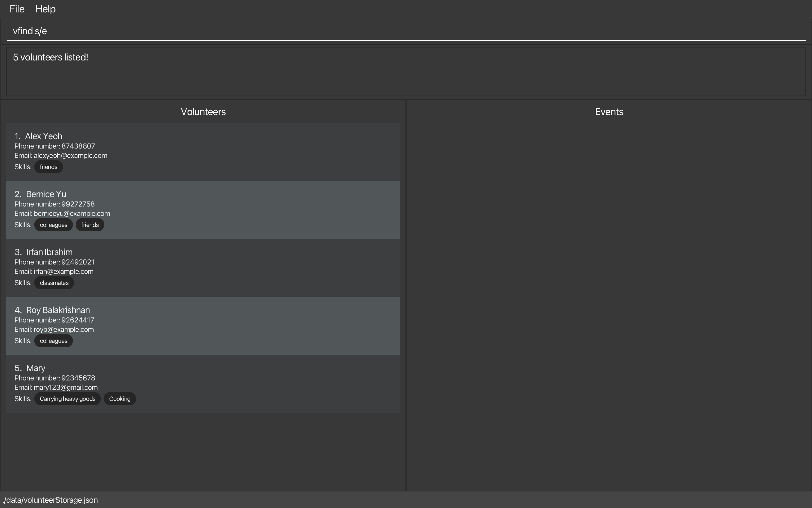Click Bernice Yu's friends skill tag
Viewport: 812px width, 508px height.
[x=90, y=225]
